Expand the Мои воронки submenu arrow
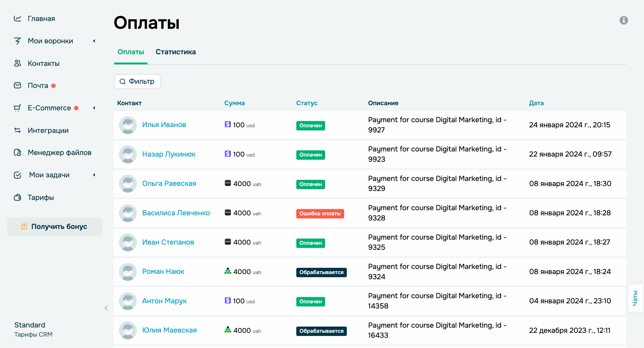This screenshot has width=644, height=348. (94, 41)
